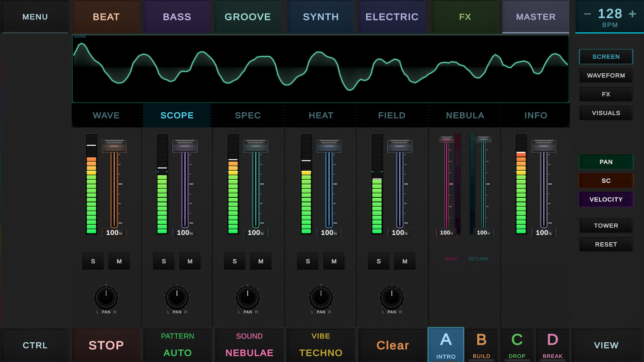Open the FX tab
Image resolution: width=644 pixels, height=362 pixels.
click(x=465, y=17)
